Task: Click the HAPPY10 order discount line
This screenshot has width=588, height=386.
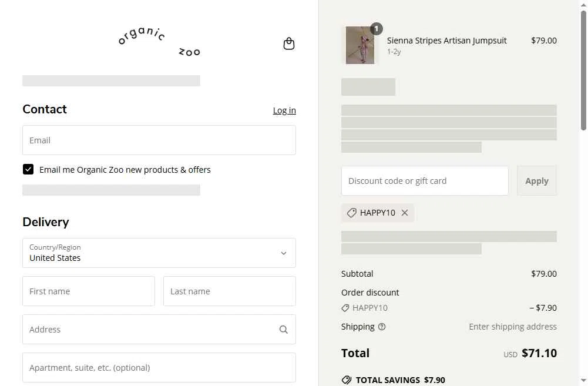Action: point(449,308)
